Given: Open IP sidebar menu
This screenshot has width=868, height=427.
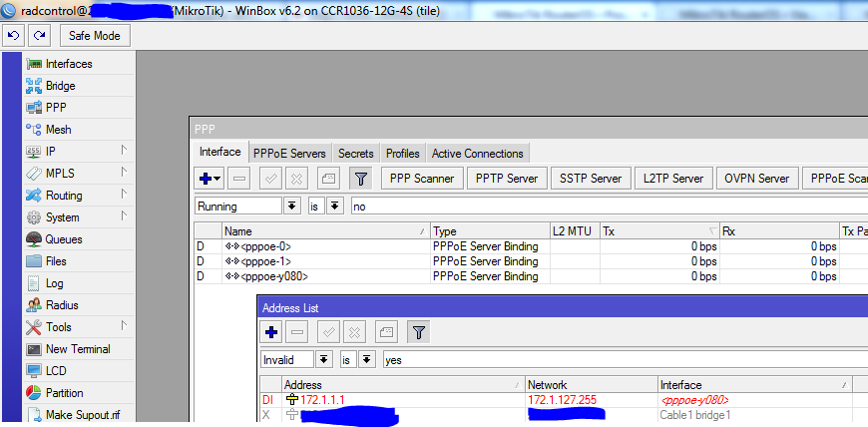Looking at the screenshot, I should (x=78, y=152).
